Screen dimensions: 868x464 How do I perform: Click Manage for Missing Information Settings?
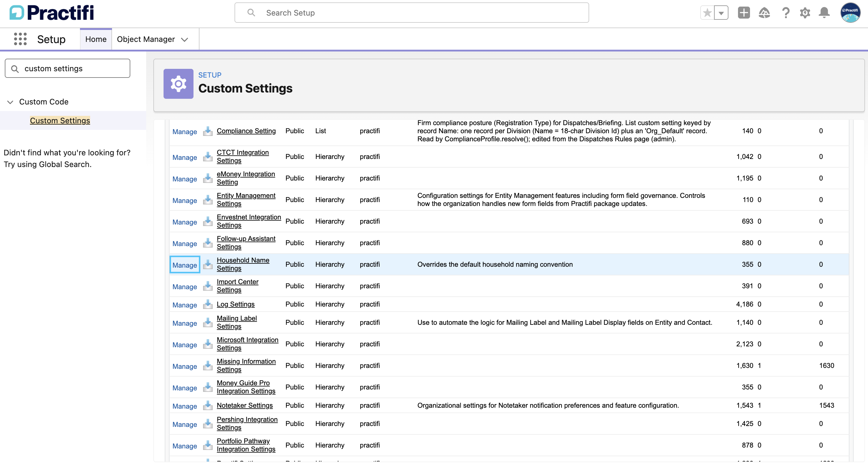pyautogui.click(x=185, y=366)
